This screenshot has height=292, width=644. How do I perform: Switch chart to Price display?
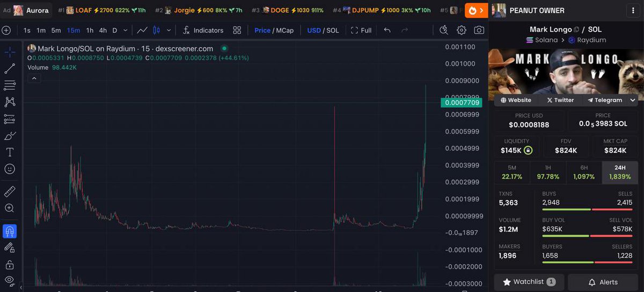pos(262,31)
